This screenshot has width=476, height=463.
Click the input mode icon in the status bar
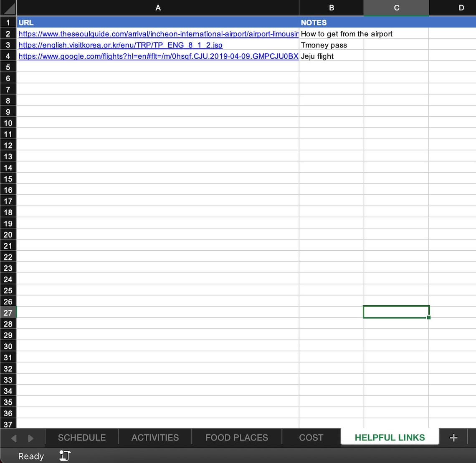(64, 455)
